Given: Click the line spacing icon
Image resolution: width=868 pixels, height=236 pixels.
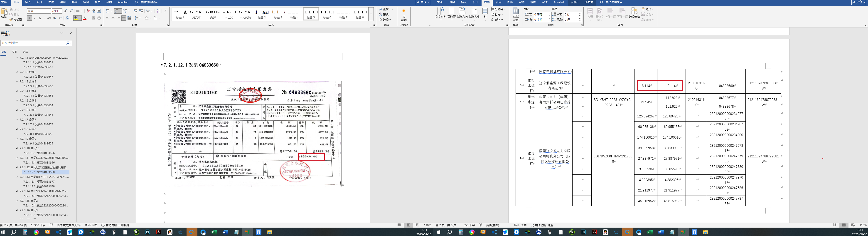Looking at the screenshot, I should point(136,18).
